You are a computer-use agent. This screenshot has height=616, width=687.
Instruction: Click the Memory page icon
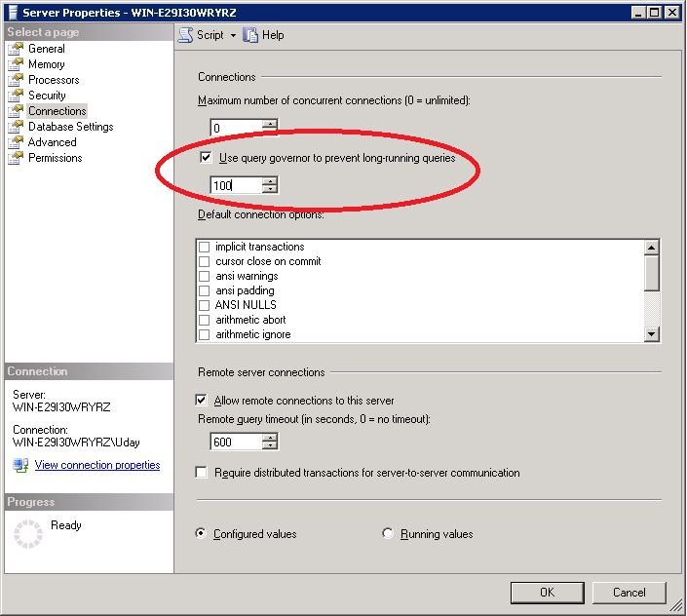(x=15, y=64)
